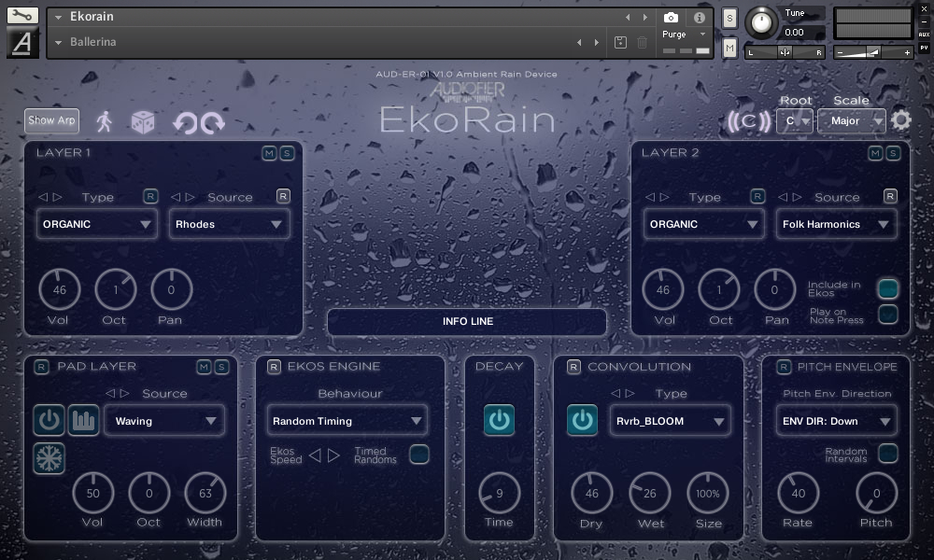Screen dimensions: 934x560
Task: Click the header output volume slider
Action: pyautogui.click(x=873, y=52)
